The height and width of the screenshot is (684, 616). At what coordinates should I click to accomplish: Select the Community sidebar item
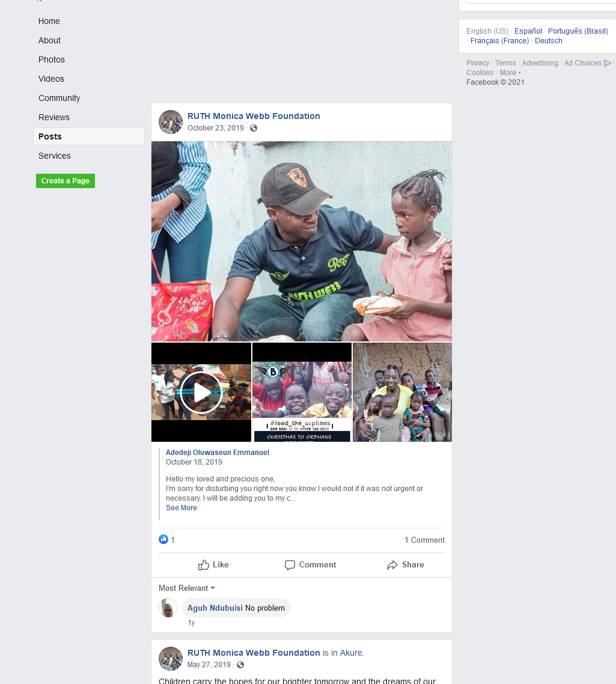(59, 98)
